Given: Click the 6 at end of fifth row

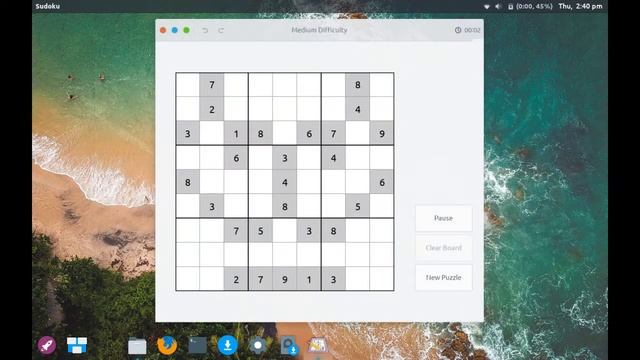Looking at the screenshot, I should [382, 182].
